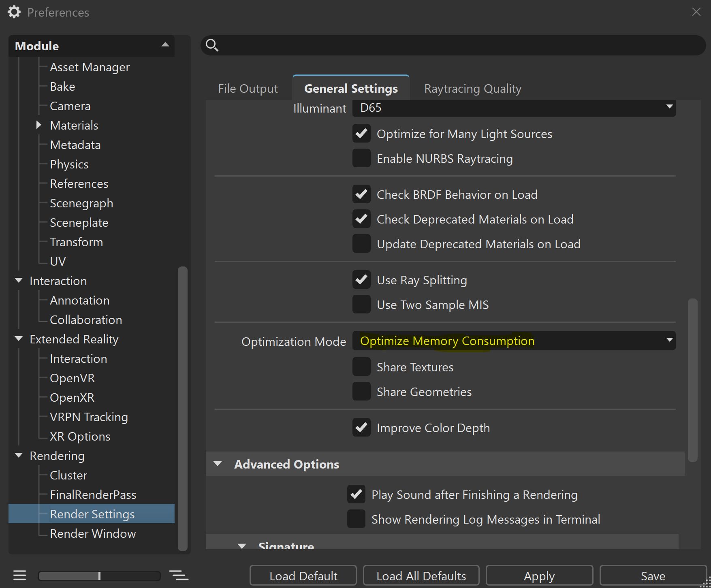Click the preferences search field
The image size is (711, 588).
click(x=453, y=45)
